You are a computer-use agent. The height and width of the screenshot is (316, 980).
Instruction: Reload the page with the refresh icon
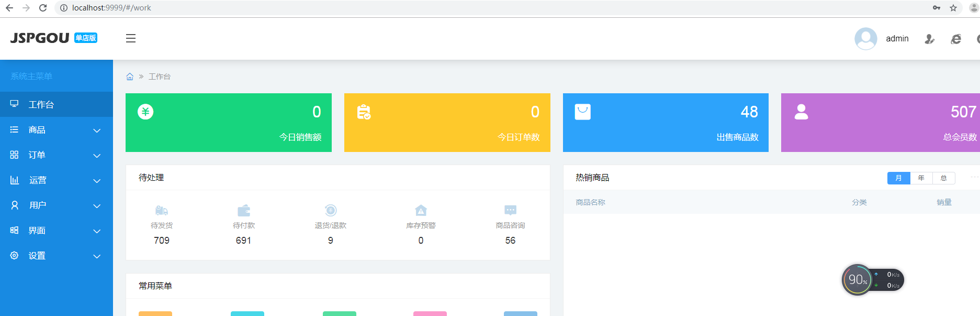pos(43,8)
